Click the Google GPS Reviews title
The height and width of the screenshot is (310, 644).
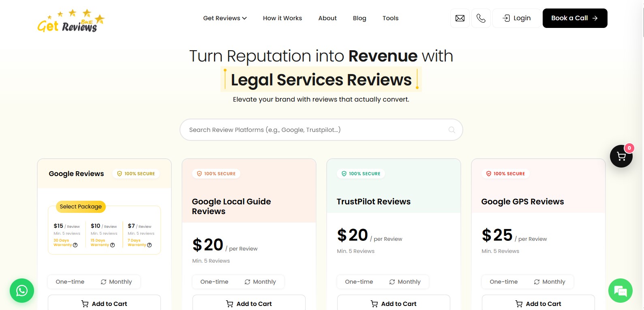(522, 202)
